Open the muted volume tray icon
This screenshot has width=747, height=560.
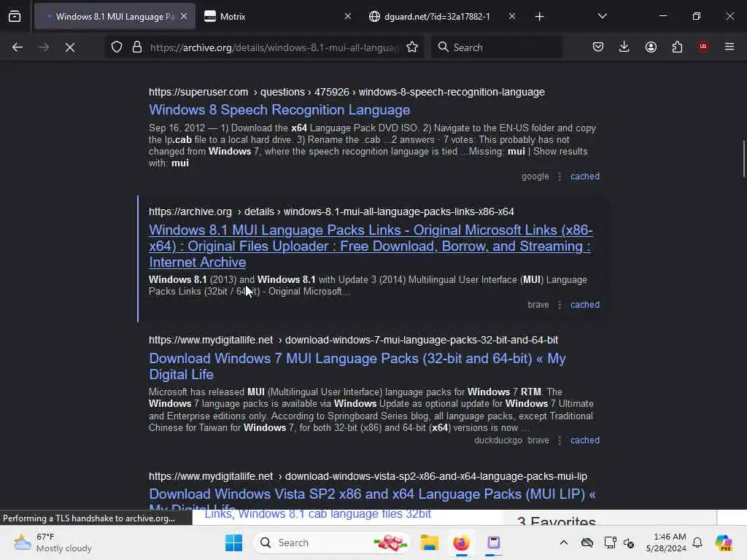tap(629, 542)
